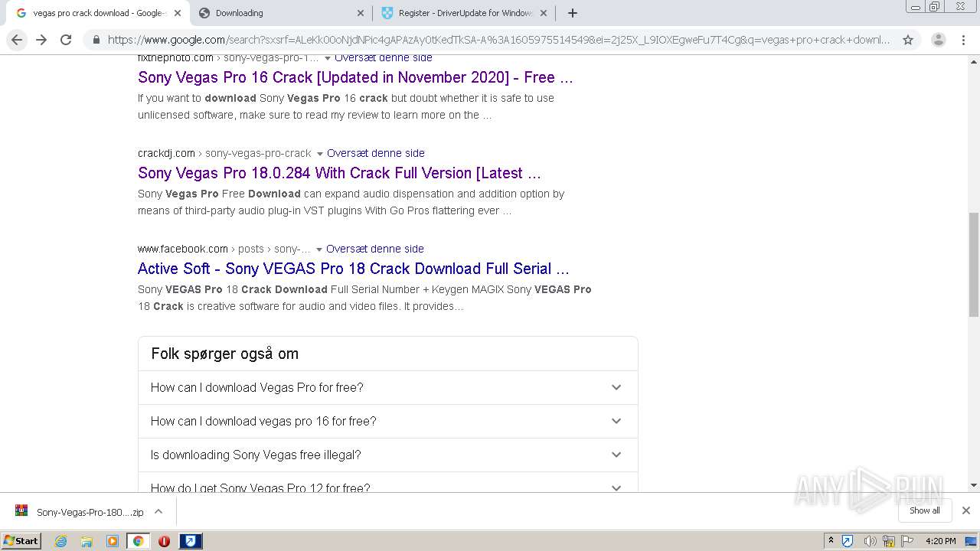Switch to the Downloading tab
Screen dimensions: 980x551
[281, 13]
